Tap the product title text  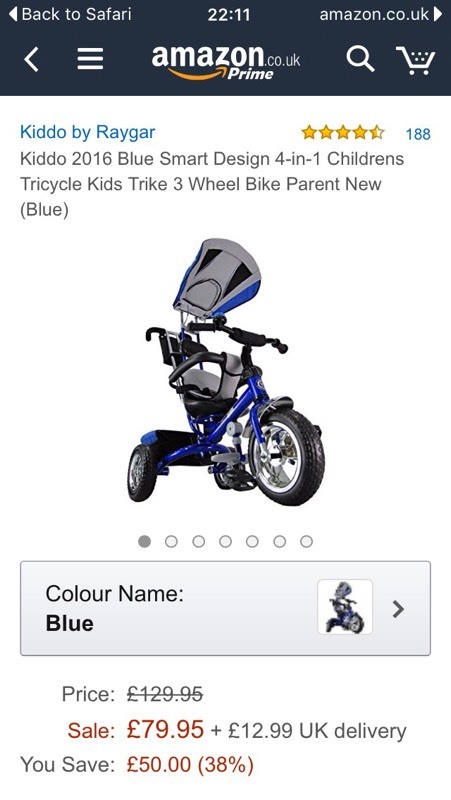212,184
